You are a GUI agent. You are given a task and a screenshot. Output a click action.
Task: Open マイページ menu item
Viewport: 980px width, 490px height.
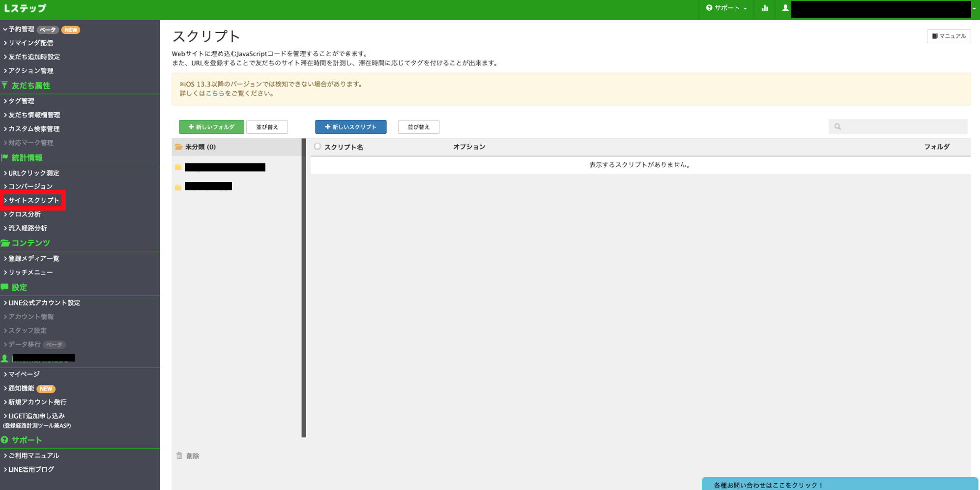[x=21, y=374]
